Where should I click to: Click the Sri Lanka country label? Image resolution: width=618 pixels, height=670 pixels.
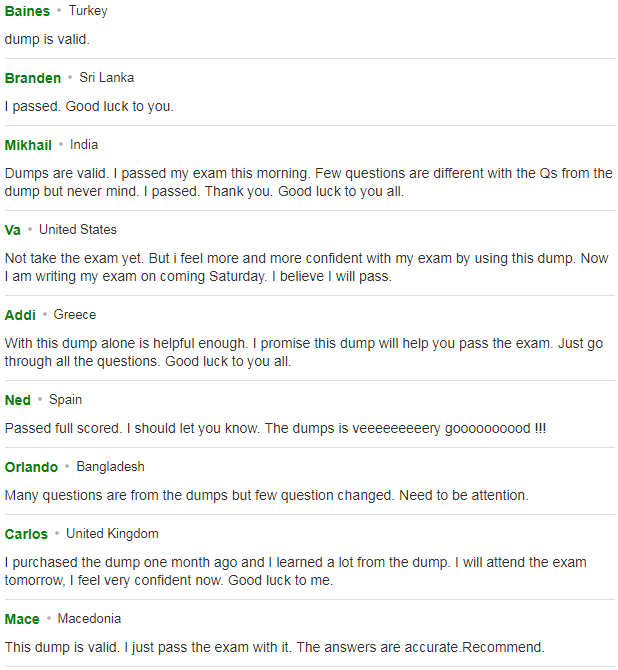coord(106,78)
